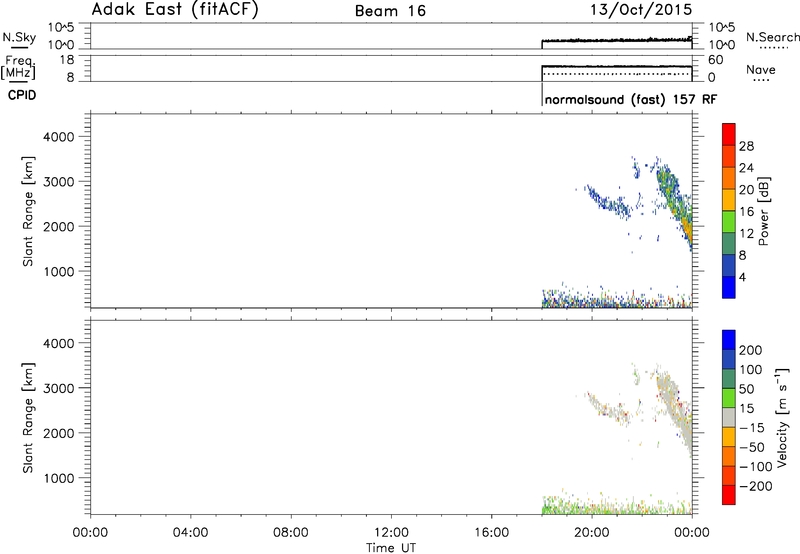
Task: Click Velocity colorbar value '-200'
Action: 755,486
